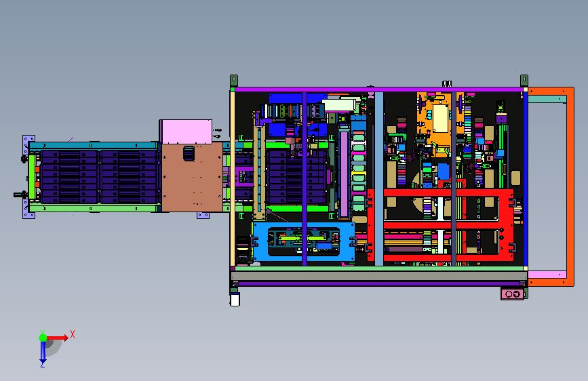Image resolution: width=588 pixels, height=381 pixels.
Task: Select the steel-blue vertical beam in the middle
Action: tap(379, 179)
